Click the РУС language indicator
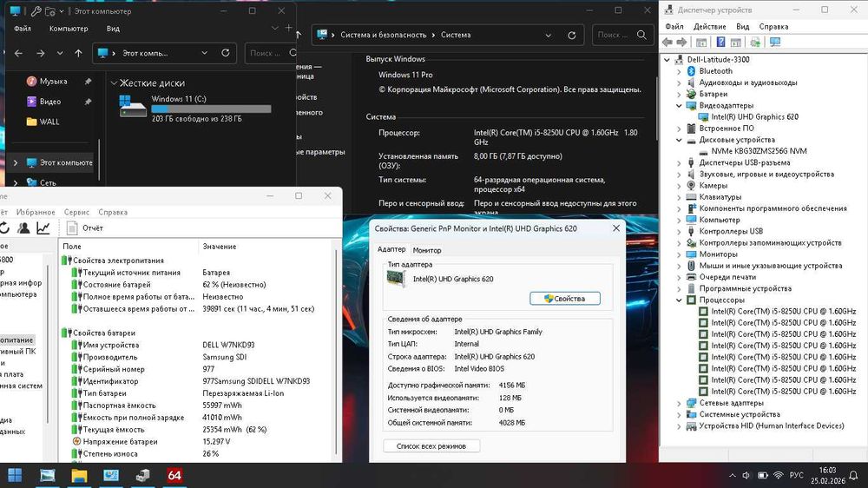This screenshot has height=488, width=868. tap(796, 475)
